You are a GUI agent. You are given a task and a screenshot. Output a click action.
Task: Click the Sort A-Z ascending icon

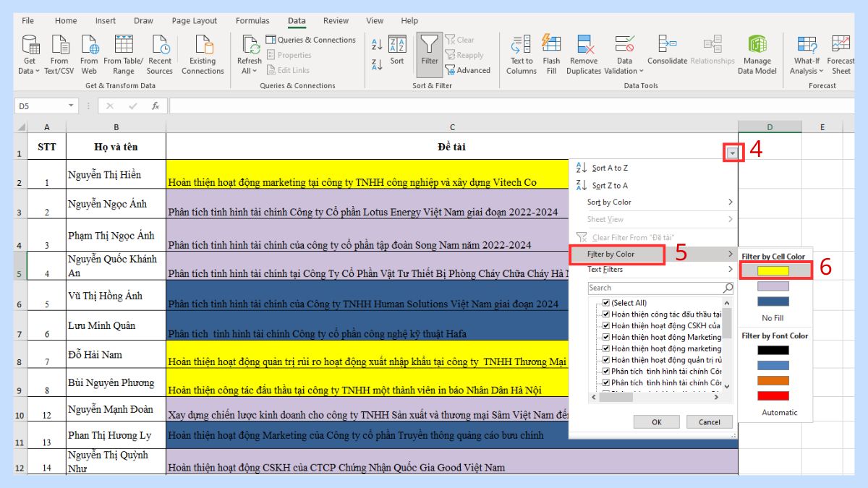(x=377, y=43)
